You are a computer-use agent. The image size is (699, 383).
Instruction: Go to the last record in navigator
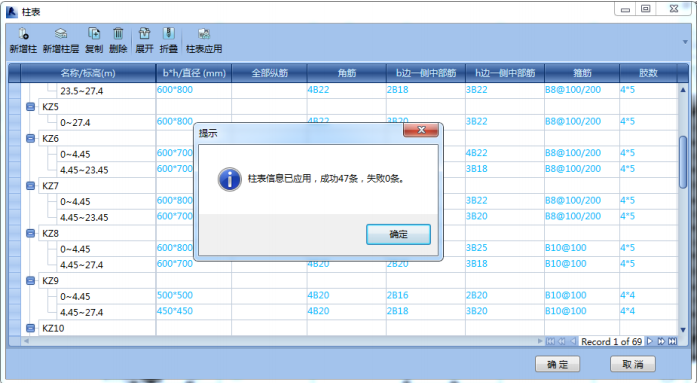click(x=673, y=342)
